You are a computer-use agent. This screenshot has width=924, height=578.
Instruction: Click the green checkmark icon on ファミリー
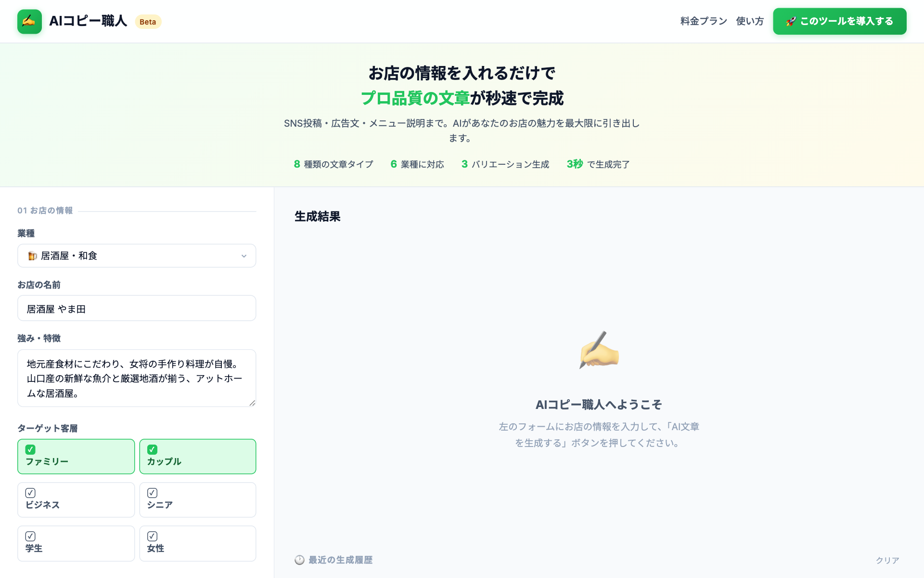point(31,449)
